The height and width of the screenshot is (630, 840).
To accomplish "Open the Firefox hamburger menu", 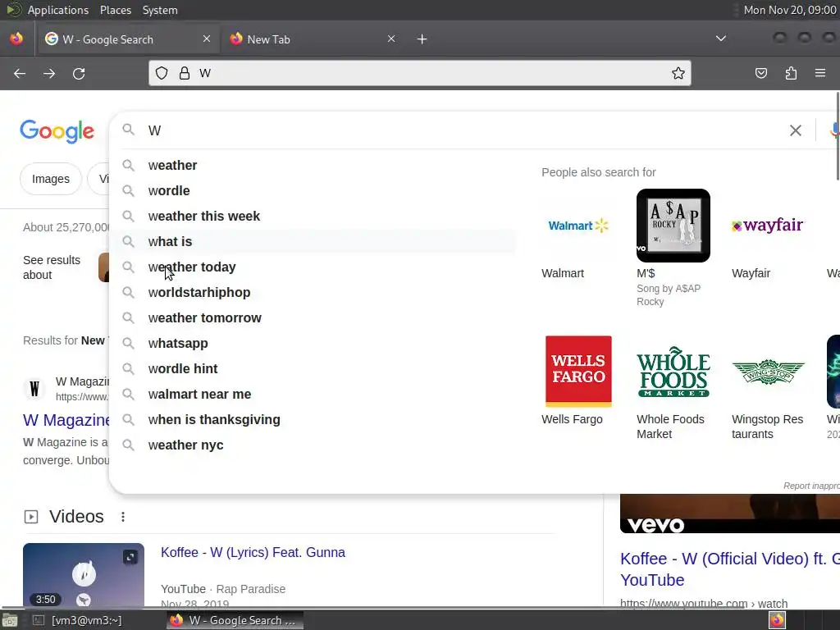I will pyautogui.click(x=820, y=73).
